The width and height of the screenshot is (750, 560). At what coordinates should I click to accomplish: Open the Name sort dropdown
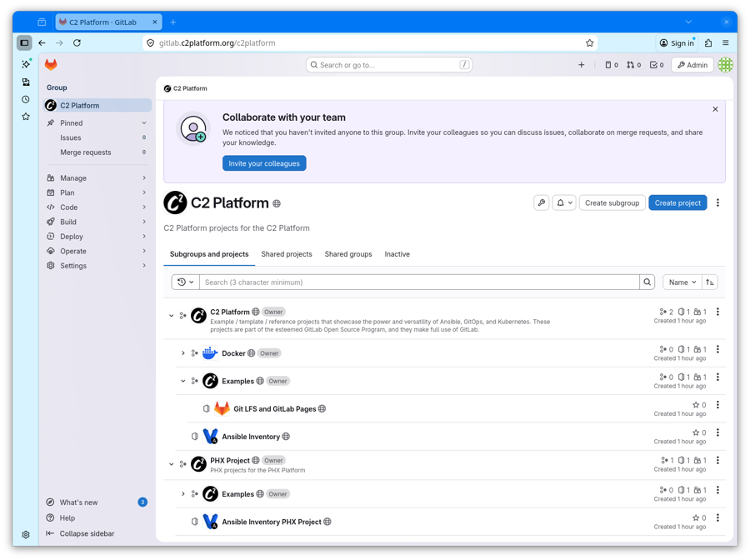[x=682, y=282]
